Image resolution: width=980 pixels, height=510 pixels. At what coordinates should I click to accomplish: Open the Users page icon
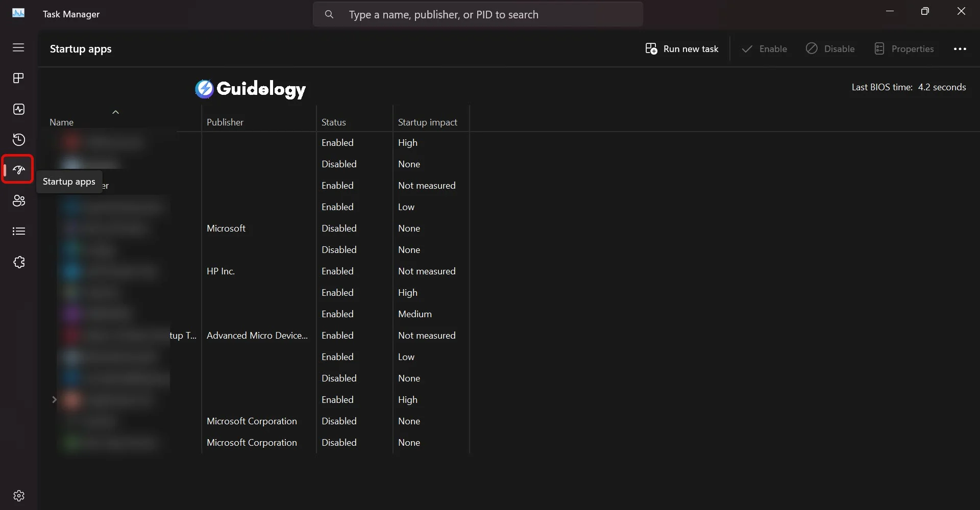pyautogui.click(x=18, y=201)
